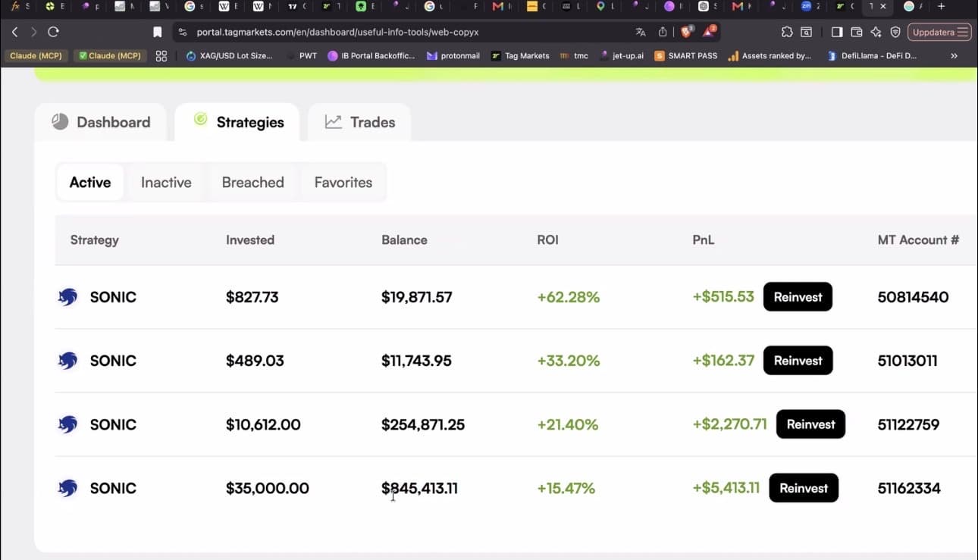Open the IB Portal Backoffice bookmark
This screenshot has height=560, width=978.
pyautogui.click(x=371, y=55)
